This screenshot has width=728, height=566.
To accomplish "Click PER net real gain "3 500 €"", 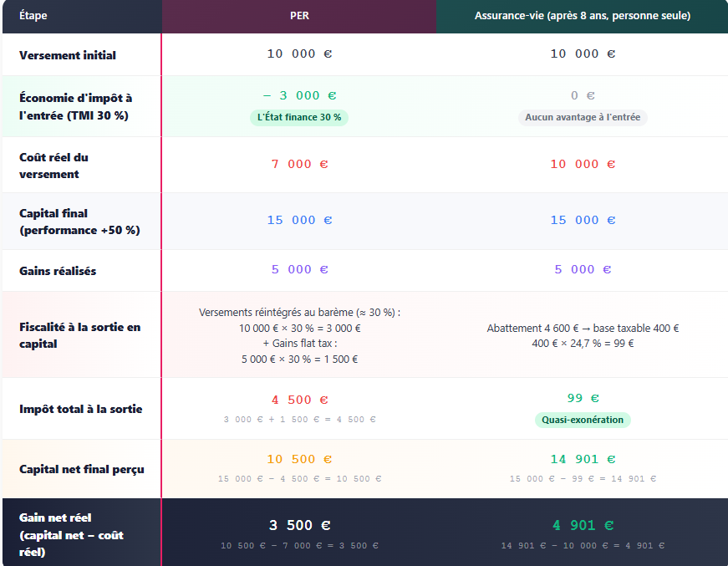I will click(299, 525).
